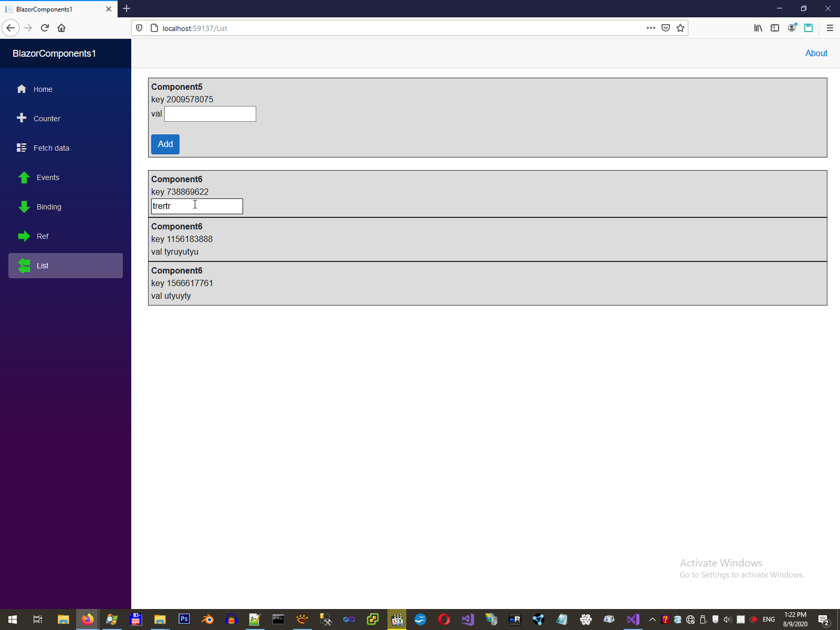Open Firefox from the taskbar

point(87,619)
